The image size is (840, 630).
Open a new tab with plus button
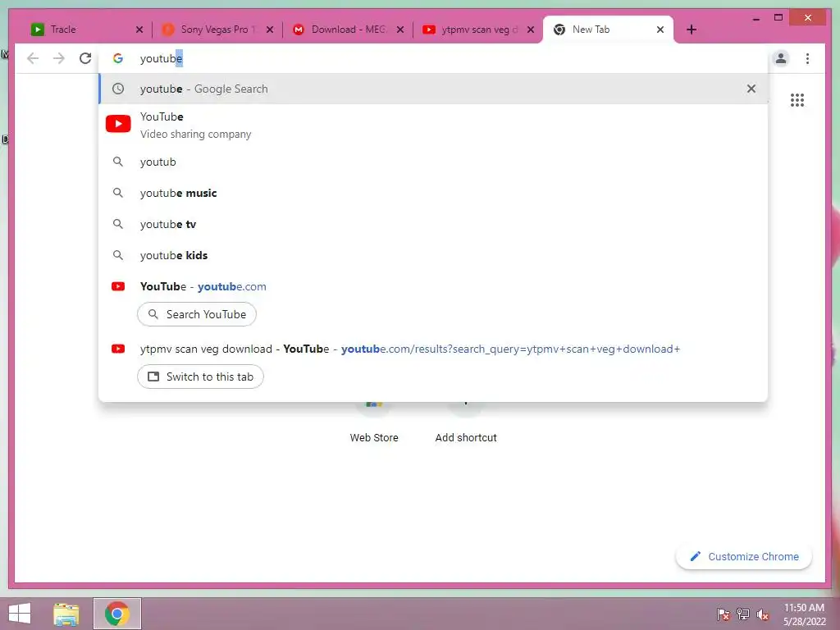pos(692,30)
